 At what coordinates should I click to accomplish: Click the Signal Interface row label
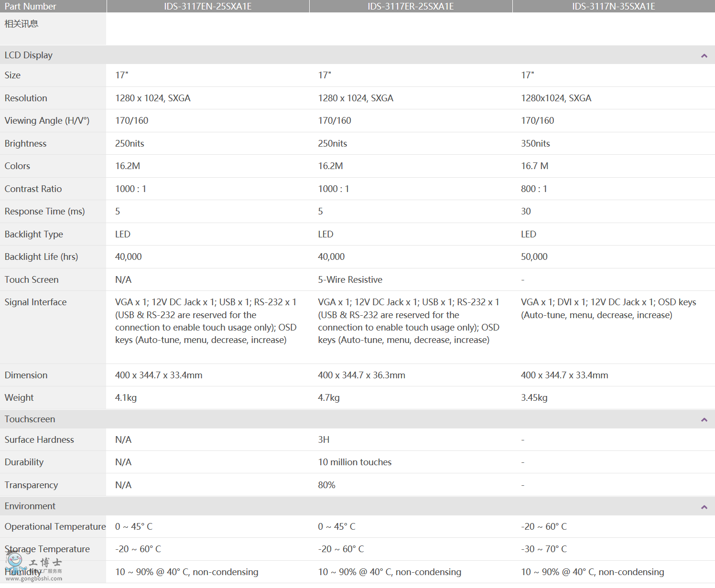[x=36, y=302]
